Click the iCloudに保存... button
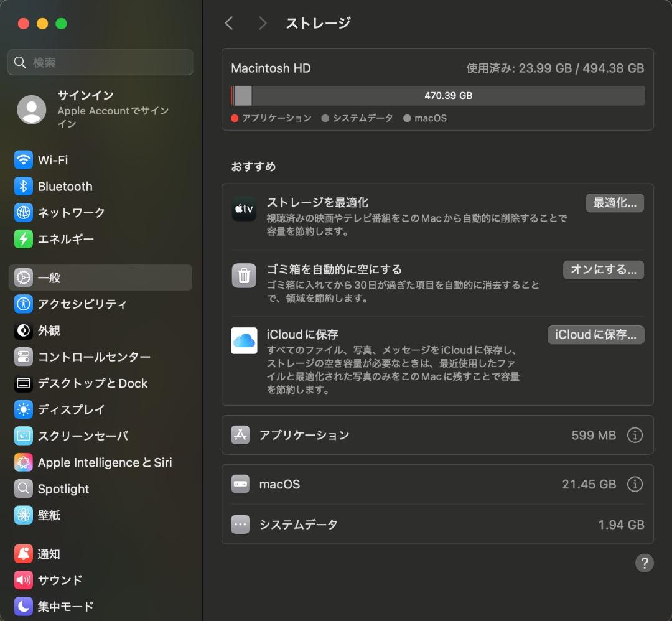Image resolution: width=672 pixels, height=621 pixels. click(595, 335)
